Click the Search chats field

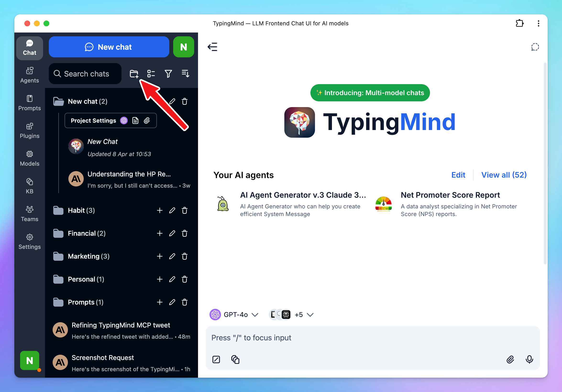tap(85, 74)
